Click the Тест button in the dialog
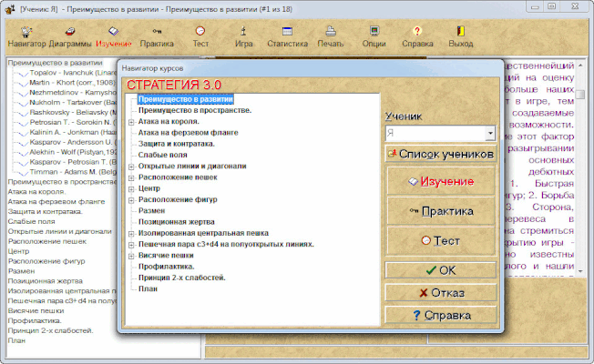 coord(441,240)
